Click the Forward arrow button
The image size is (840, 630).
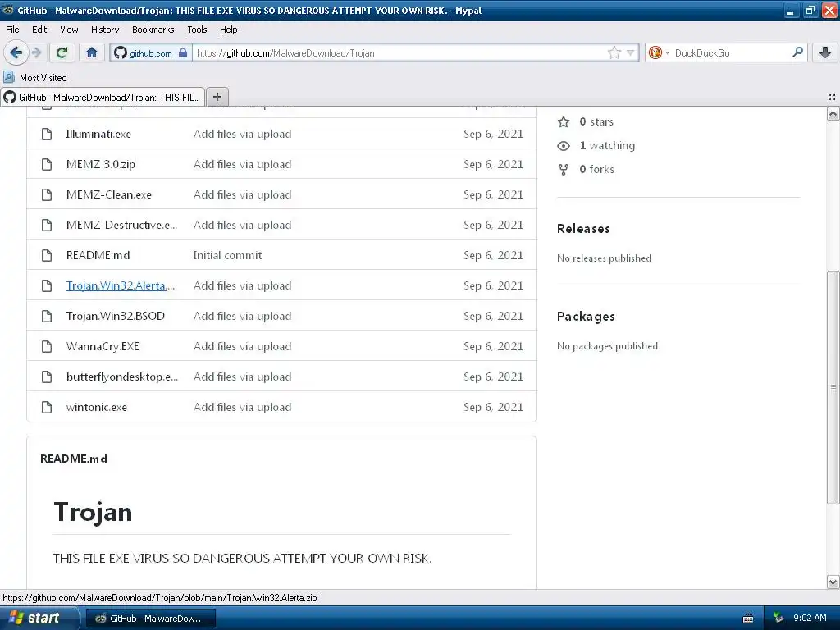click(x=36, y=52)
